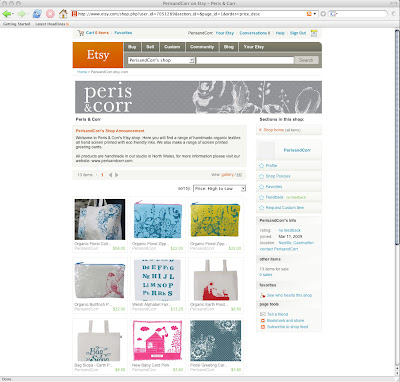Go back with the green back arrow
The image size is (400, 382).
(x=6, y=14)
